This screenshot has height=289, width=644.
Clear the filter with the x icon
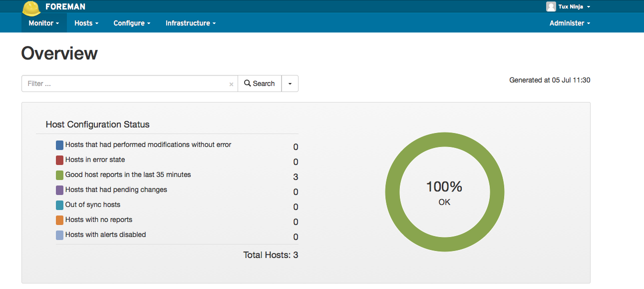[231, 84]
